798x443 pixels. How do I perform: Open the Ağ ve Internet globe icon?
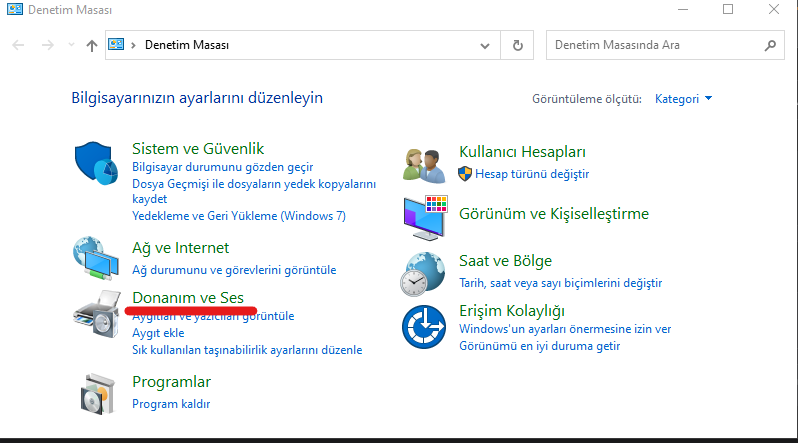pyautogui.click(x=96, y=258)
